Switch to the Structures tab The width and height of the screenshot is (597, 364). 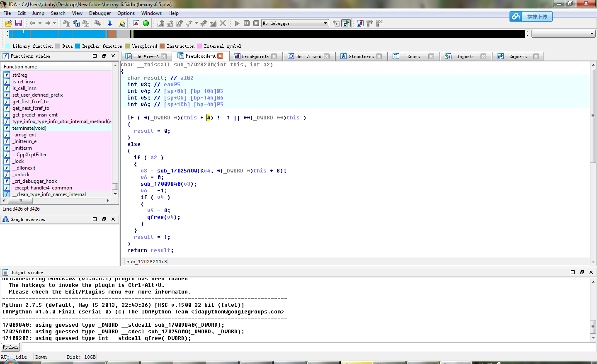(x=361, y=56)
